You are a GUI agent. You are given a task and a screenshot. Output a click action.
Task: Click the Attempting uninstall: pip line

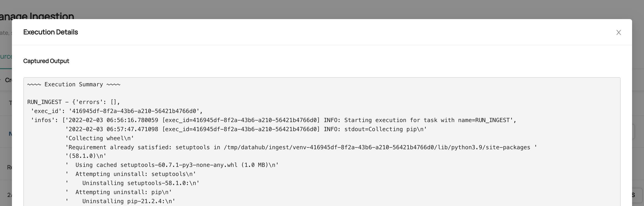(x=119, y=192)
